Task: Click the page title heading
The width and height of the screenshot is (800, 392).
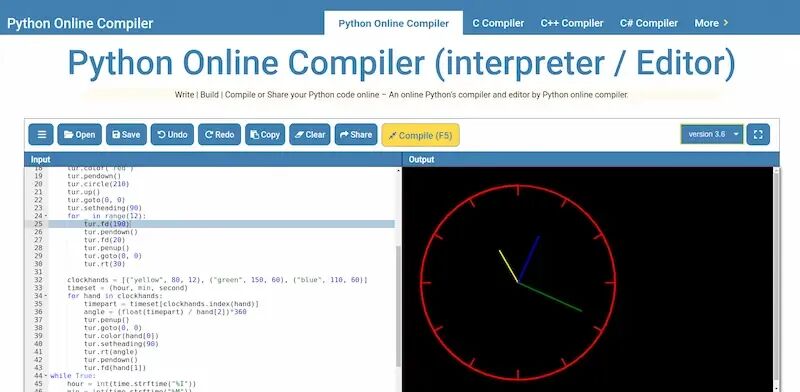Action: pos(402,64)
